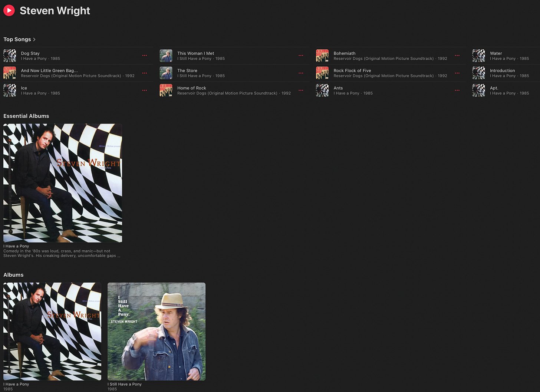Select the And Now Little Green Bag... title
Screen dimensions: 540x392
click(49, 70)
